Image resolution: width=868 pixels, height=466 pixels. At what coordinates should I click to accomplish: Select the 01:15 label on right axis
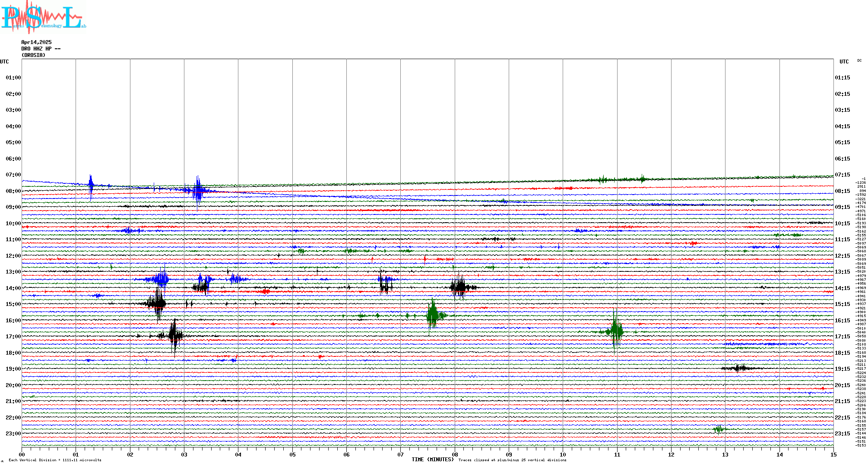[842, 78]
